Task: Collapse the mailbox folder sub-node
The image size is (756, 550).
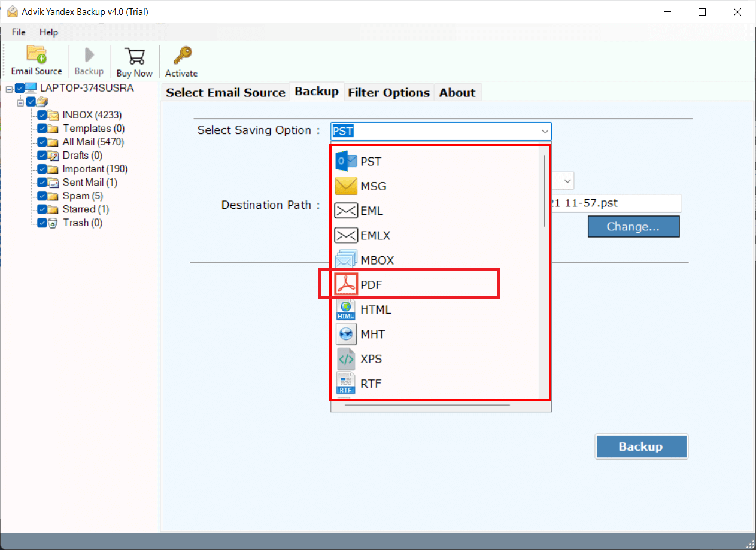Action: (x=20, y=102)
